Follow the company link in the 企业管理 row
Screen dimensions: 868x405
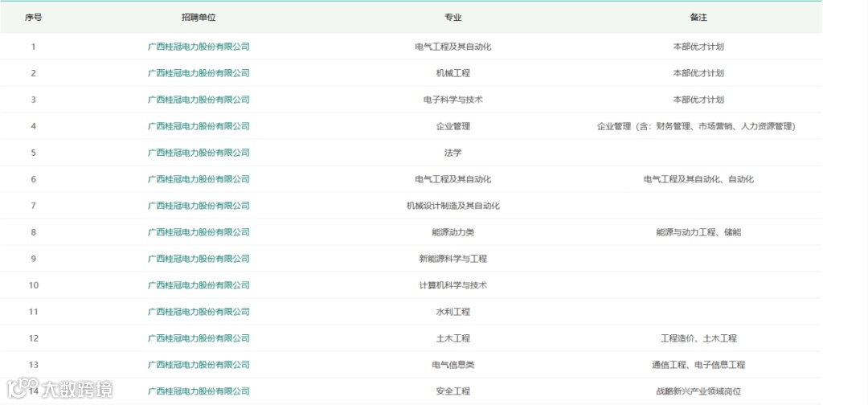pos(199,126)
